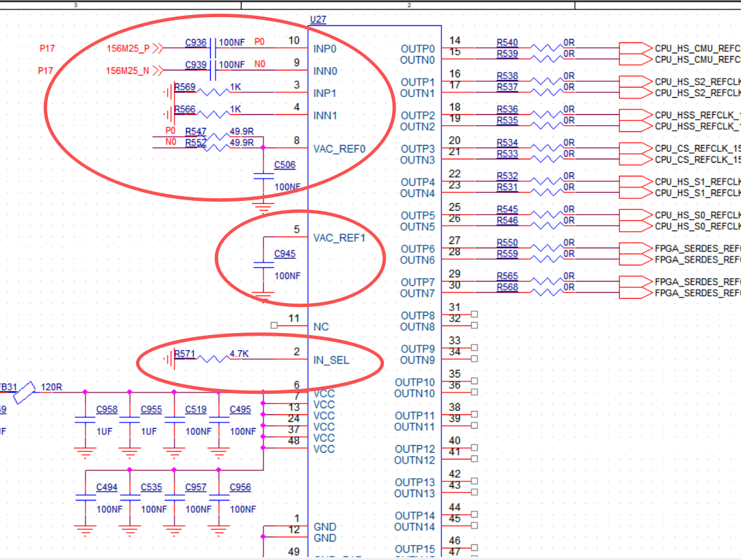Click resistor R569 zigzag symbol
741x560 pixels.
click(213, 92)
